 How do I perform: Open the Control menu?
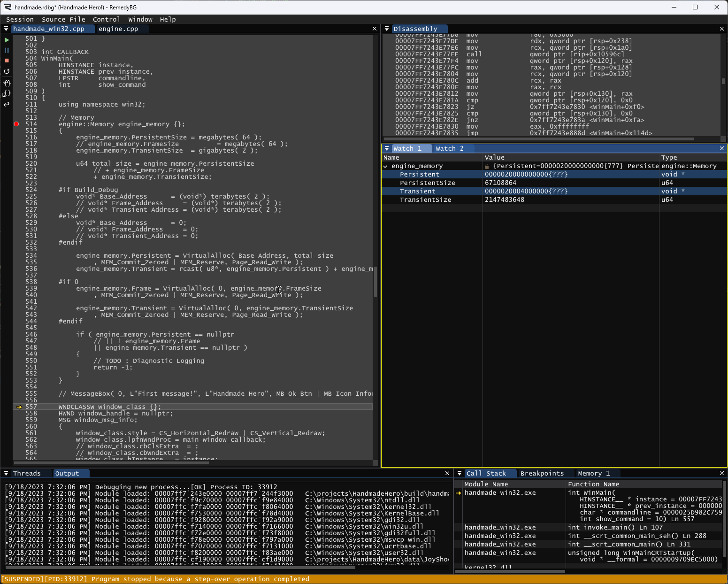[x=107, y=19]
